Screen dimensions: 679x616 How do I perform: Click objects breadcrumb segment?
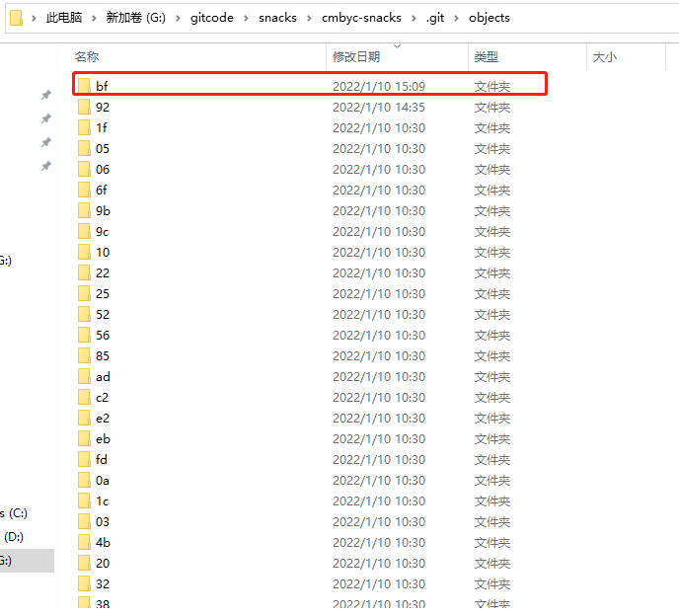(490, 18)
